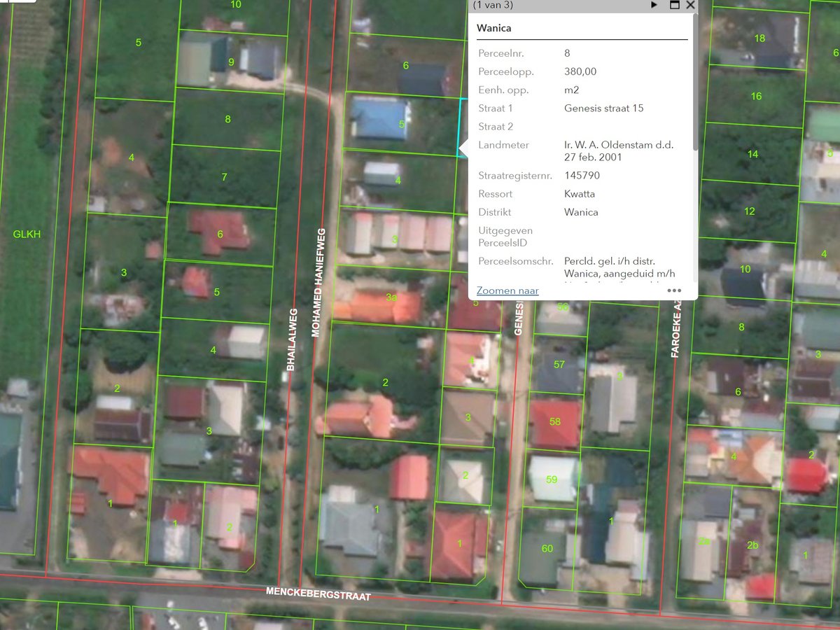Click parcel 3a with orange roof
This screenshot has width=840, height=630.
[x=391, y=297]
